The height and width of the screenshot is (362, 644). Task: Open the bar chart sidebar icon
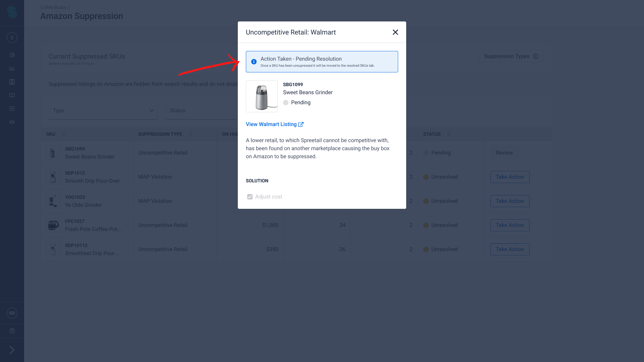[x=12, y=68]
